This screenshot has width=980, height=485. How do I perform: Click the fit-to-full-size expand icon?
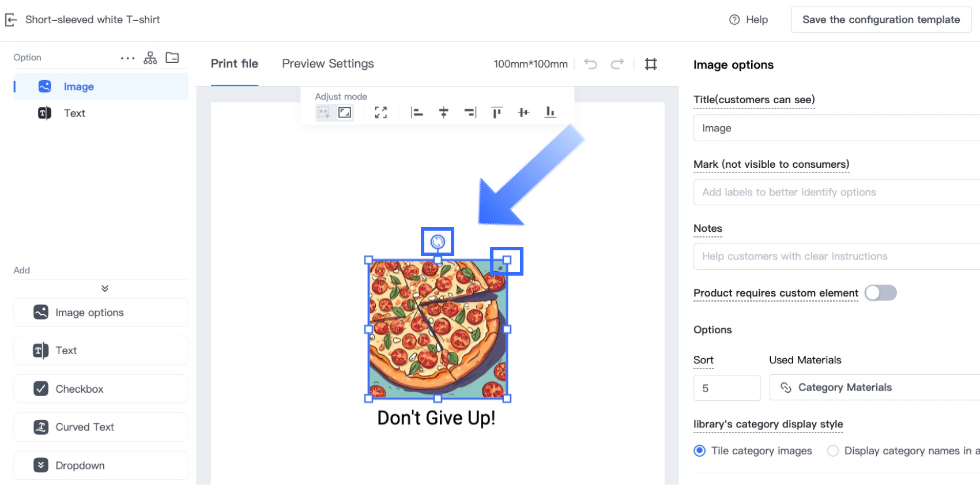(x=381, y=112)
